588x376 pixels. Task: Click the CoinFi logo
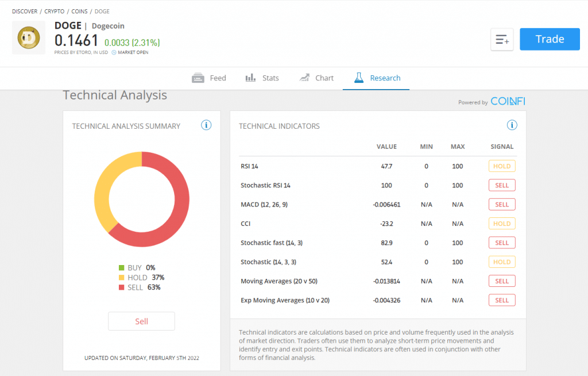coord(508,101)
